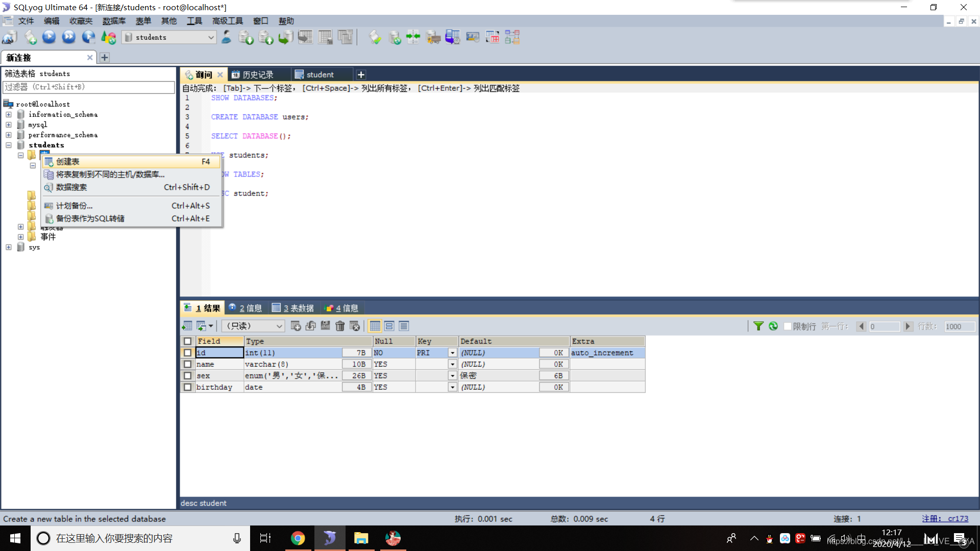The height and width of the screenshot is (551, 980).
Task: Click the delete row trash icon
Action: [340, 326]
